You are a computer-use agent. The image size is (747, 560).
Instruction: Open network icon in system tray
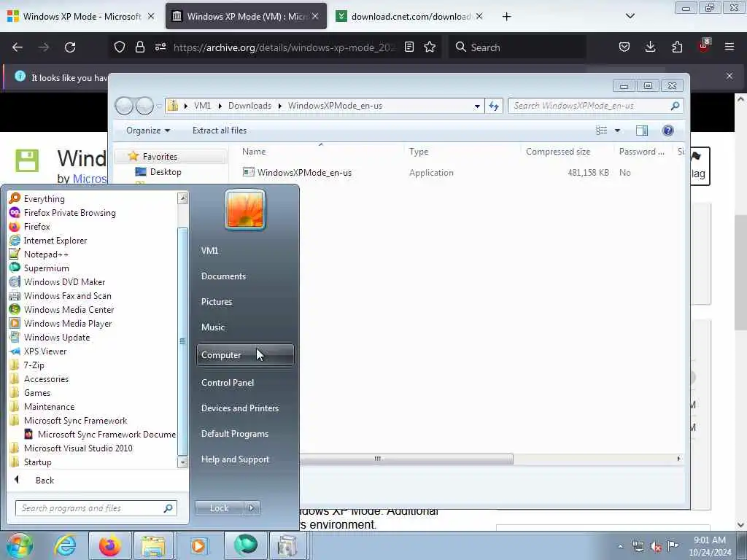[638, 546]
